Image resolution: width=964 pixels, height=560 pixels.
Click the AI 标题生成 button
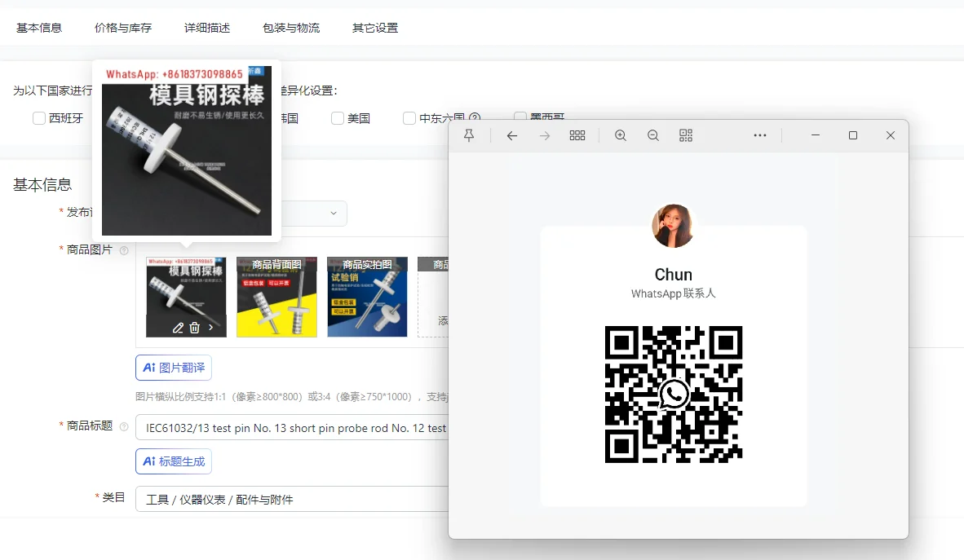coord(174,461)
